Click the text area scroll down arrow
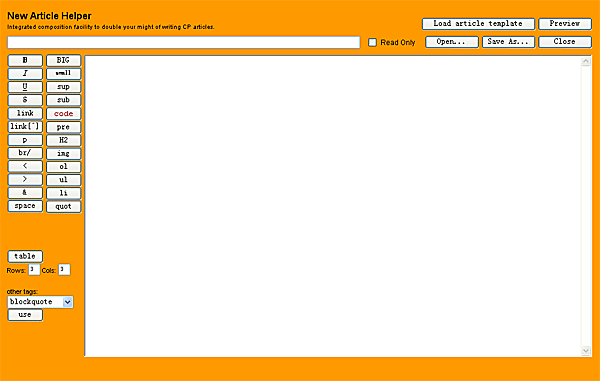This screenshot has height=381, width=600. click(x=586, y=351)
